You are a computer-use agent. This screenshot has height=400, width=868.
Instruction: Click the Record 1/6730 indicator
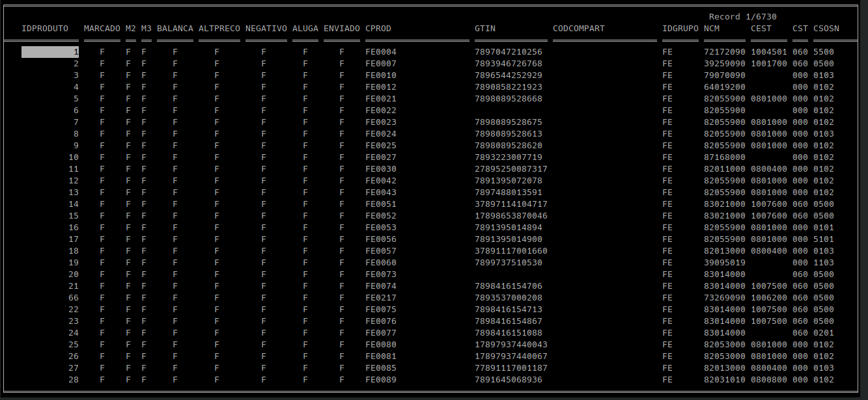click(743, 17)
